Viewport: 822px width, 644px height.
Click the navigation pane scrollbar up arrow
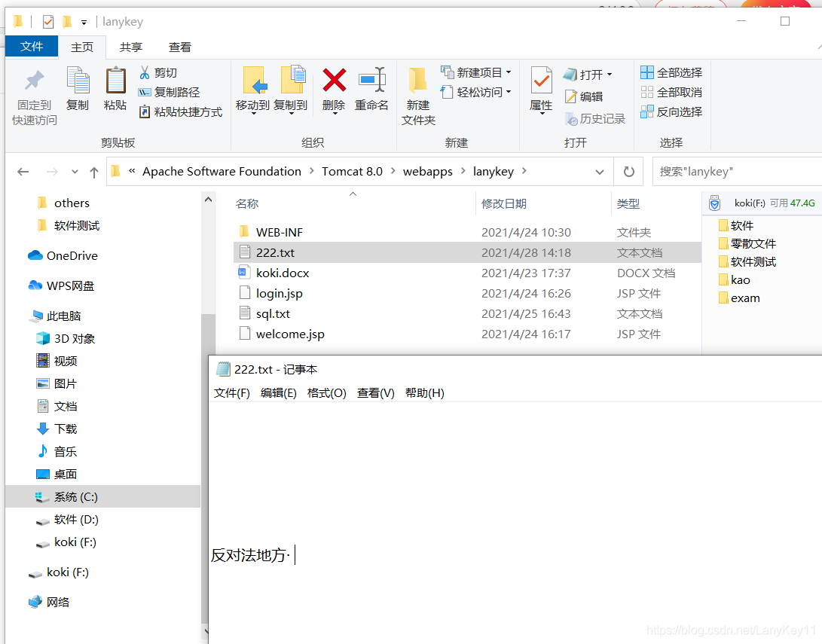click(208, 200)
